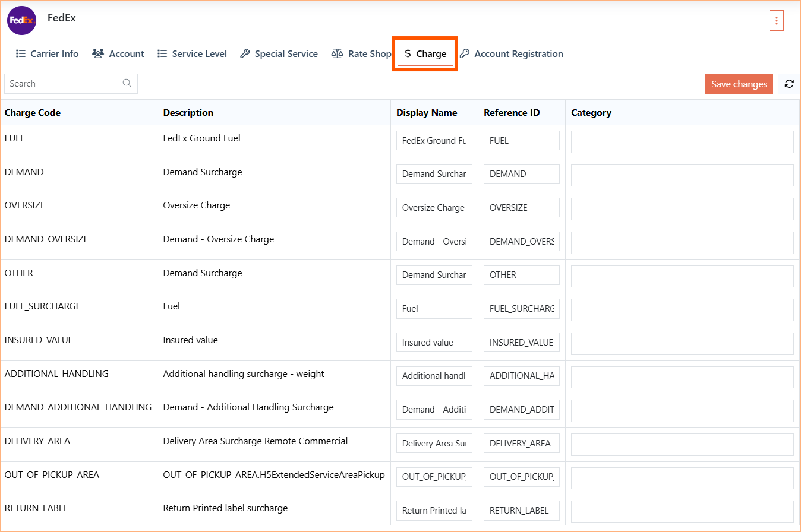Image resolution: width=801 pixels, height=532 pixels.
Task: Click the Category field for FUEL row
Action: pyautogui.click(x=682, y=142)
